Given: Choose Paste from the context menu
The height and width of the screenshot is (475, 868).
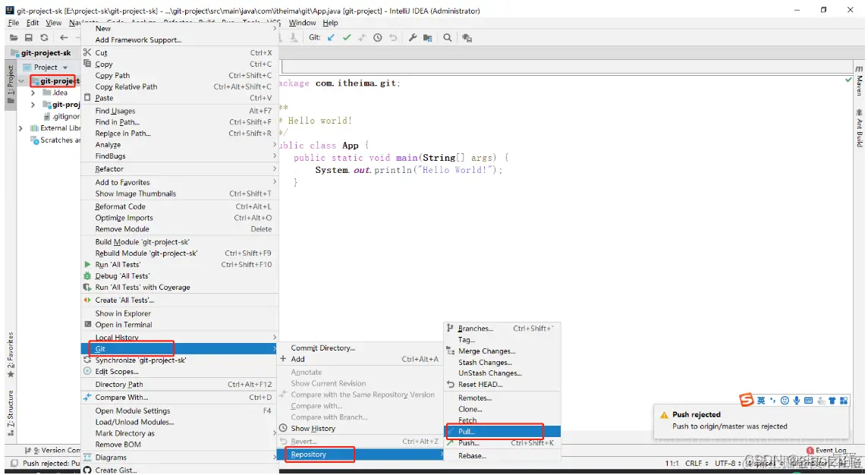Looking at the screenshot, I should click(179, 98).
